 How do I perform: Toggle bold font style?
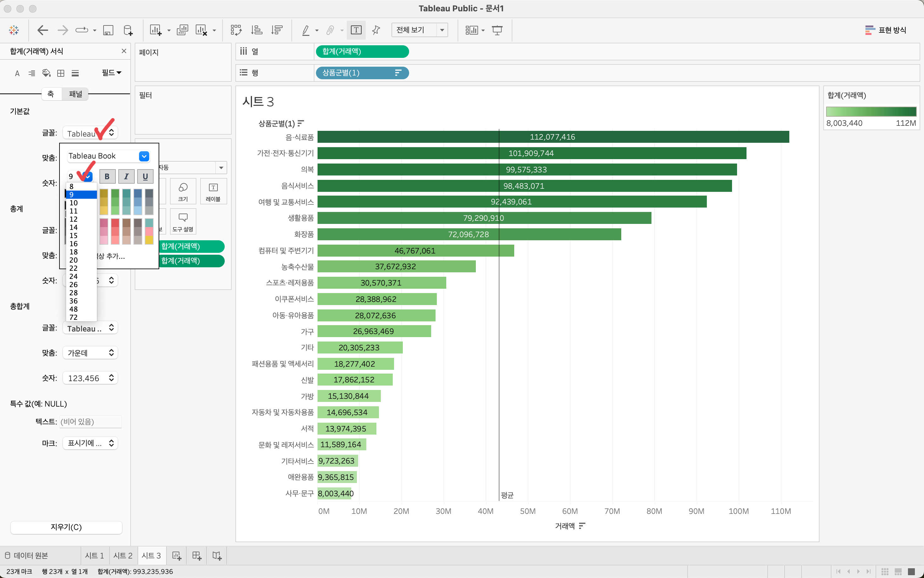pos(107,176)
